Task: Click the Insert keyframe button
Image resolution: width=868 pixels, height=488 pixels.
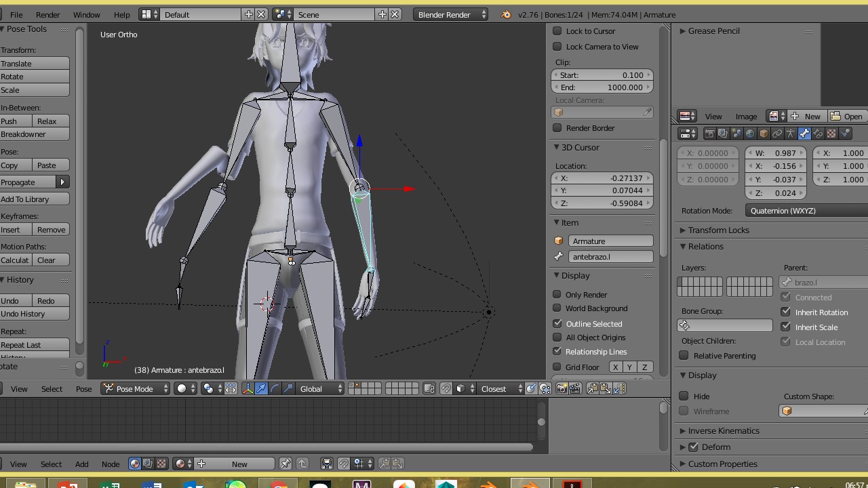Action: click(16, 230)
